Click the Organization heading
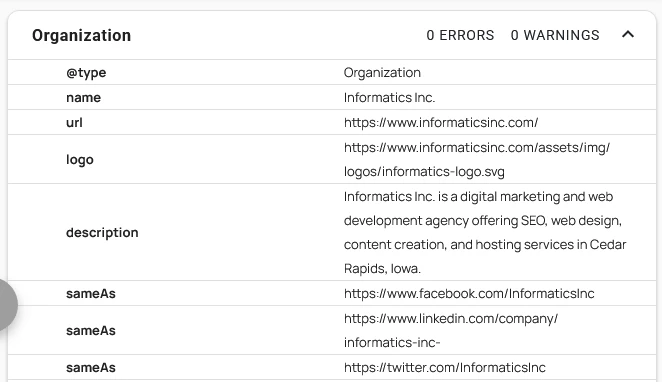The image size is (662, 382). coord(81,35)
